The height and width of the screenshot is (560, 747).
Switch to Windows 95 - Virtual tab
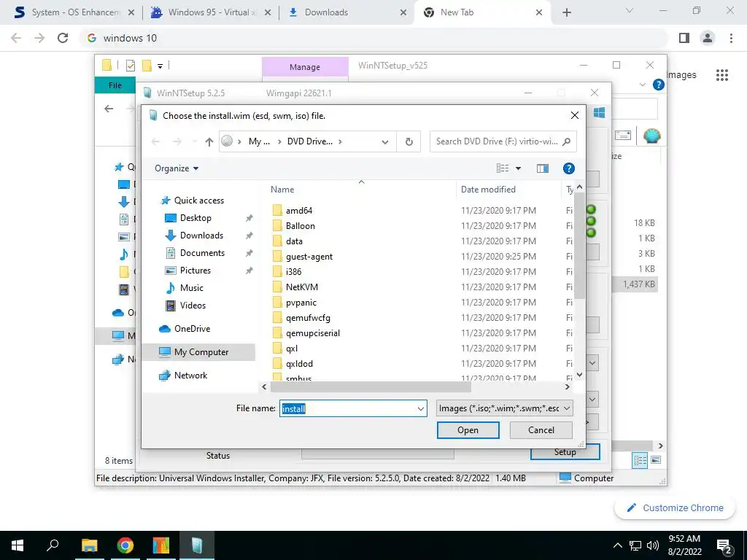[210, 12]
